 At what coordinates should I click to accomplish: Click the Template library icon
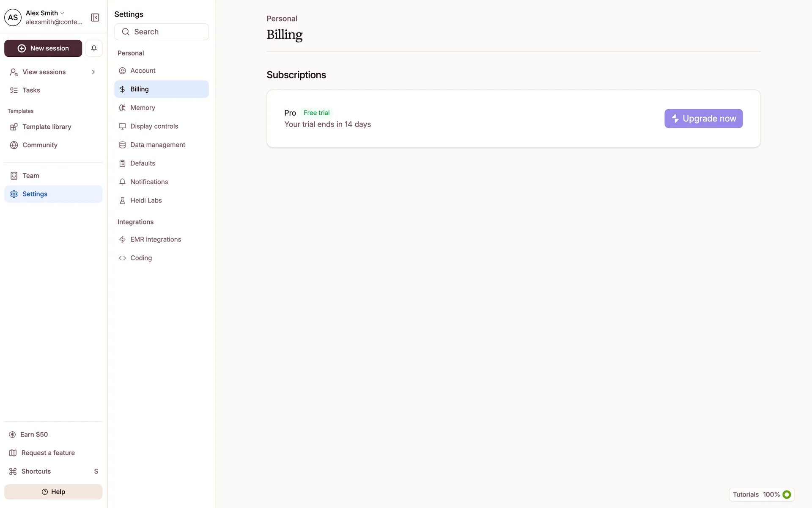14,127
